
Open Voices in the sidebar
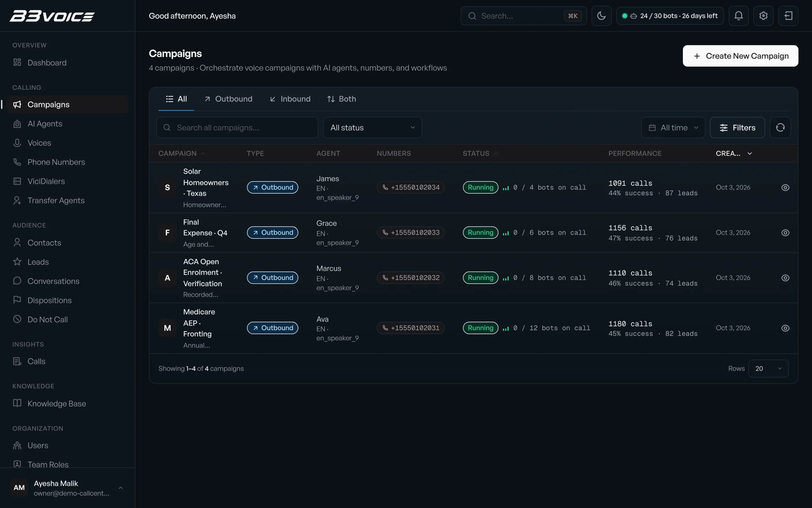pyautogui.click(x=67, y=143)
